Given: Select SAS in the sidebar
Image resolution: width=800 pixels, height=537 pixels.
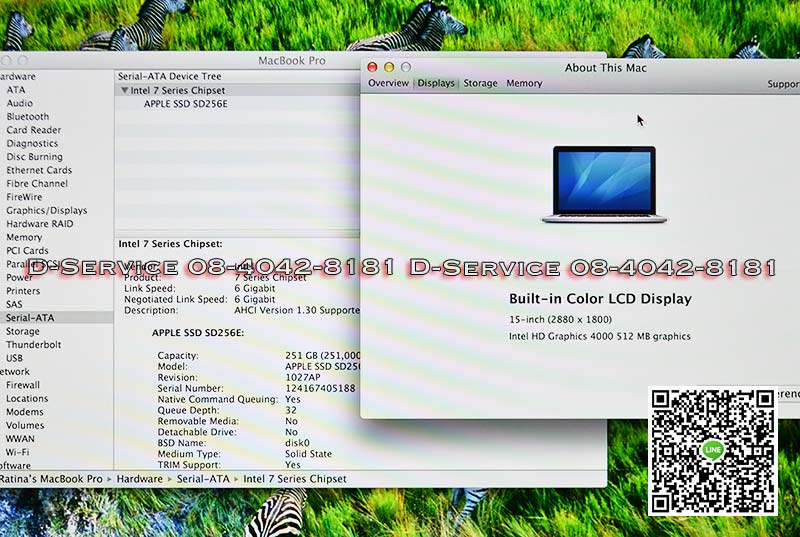Looking at the screenshot, I should point(14,304).
